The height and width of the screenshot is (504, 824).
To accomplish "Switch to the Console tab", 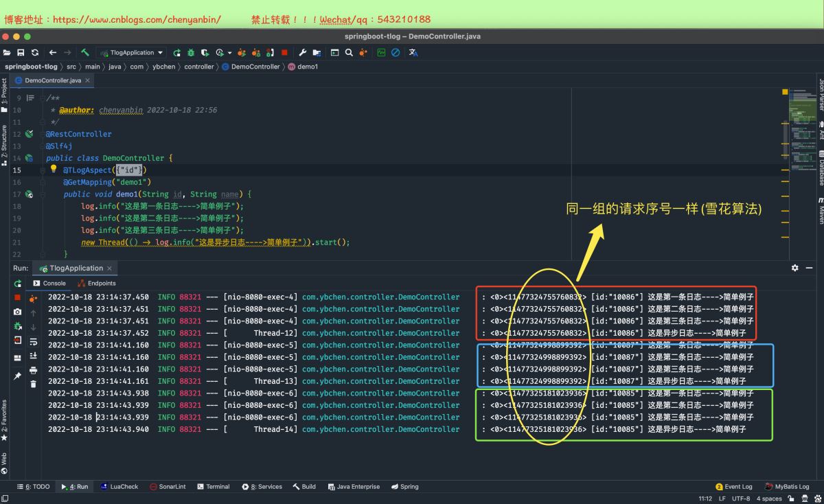I will click(49, 283).
